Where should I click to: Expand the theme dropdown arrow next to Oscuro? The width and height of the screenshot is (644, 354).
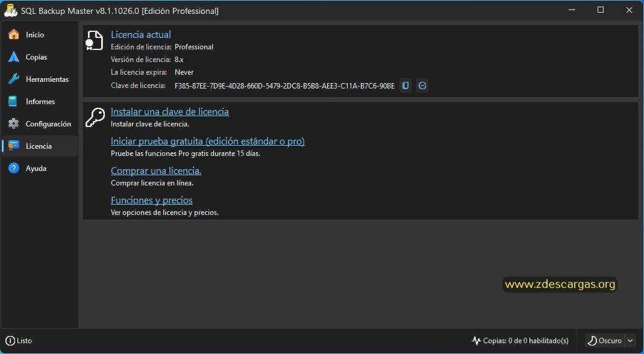pyautogui.click(x=630, y=340)
